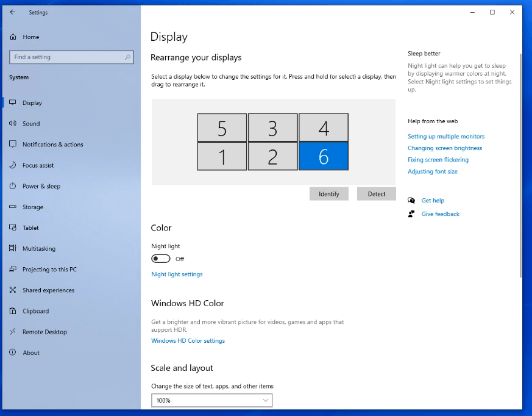The height and width of the screenshot is (416, 532).
Task: Open Adjusting font size link
Action: tap(432, 171)
